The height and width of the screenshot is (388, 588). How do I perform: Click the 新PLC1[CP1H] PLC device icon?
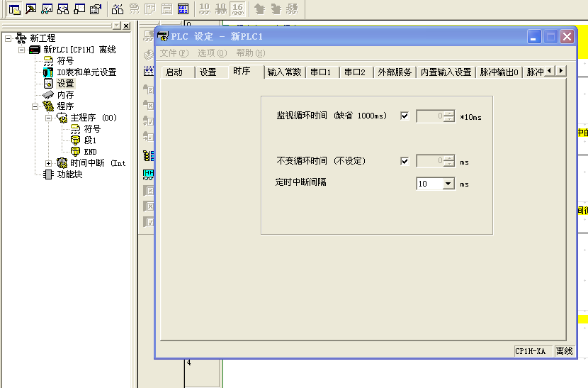(x=35, y=50)
